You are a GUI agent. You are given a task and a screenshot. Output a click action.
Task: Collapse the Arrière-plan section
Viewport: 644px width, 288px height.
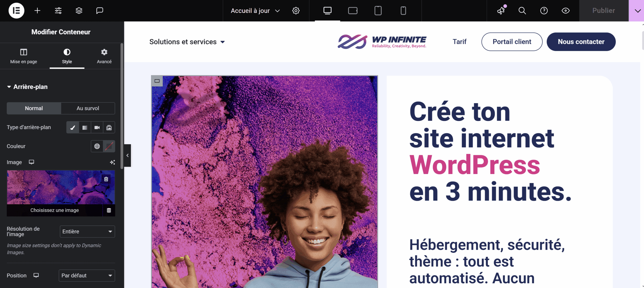tap(27, 87)
